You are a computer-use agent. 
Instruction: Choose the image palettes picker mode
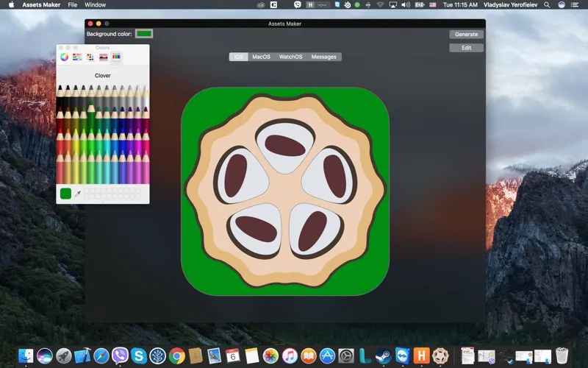(103, 57)
